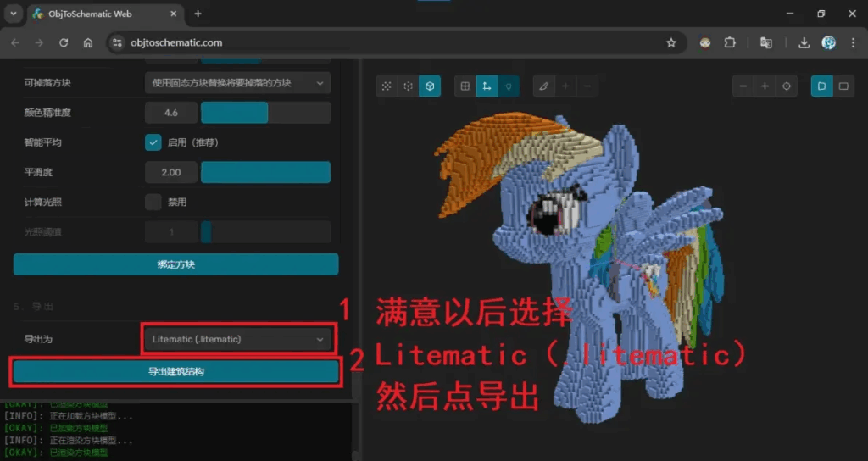Screen dimensions: 868x461
Task: Bookmark this page with star icon
Action: (671, 42)
